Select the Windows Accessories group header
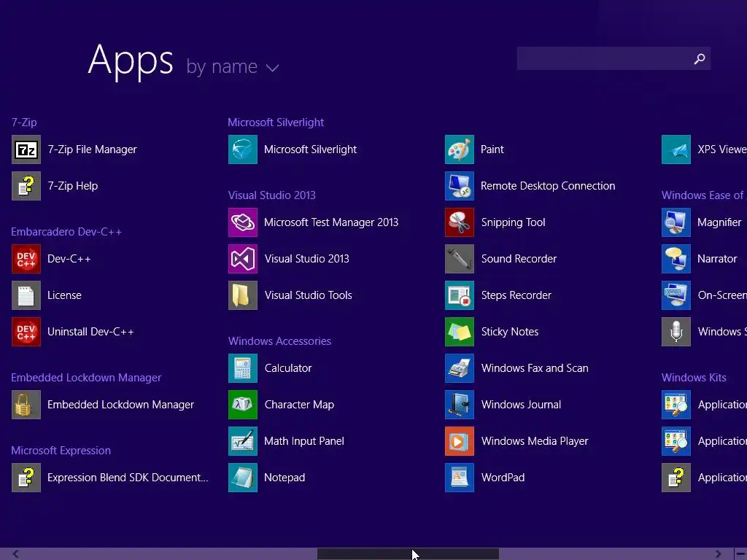 [x=279, y=341]
